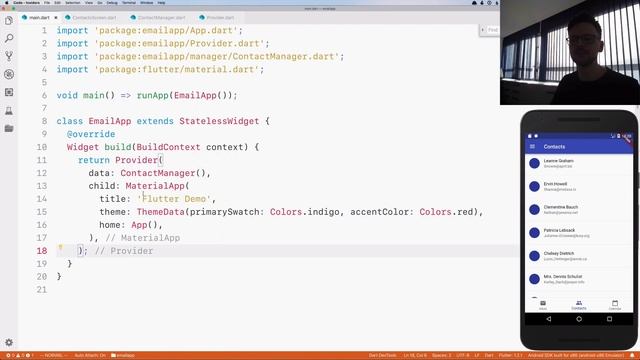Click Dart language mode in status bar
The image size is (640, 360).
tap(489, 356)
